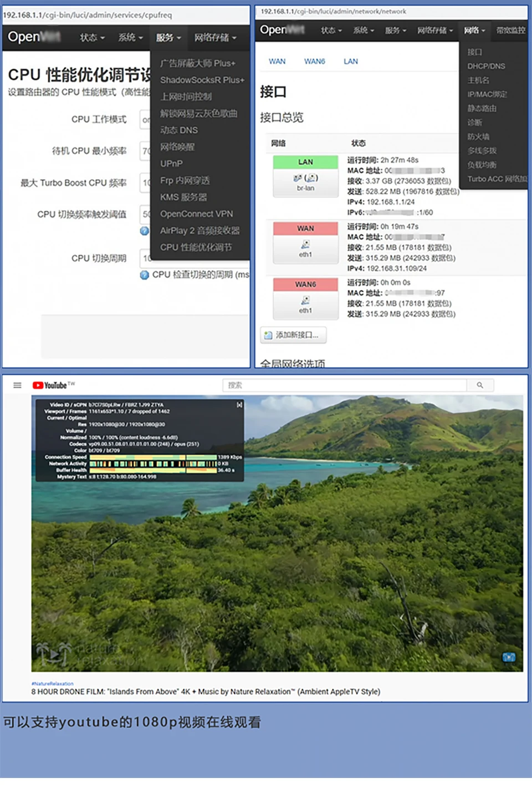
Task: Click the br-lan bridge interface icon
Action: tap(305, 178)
